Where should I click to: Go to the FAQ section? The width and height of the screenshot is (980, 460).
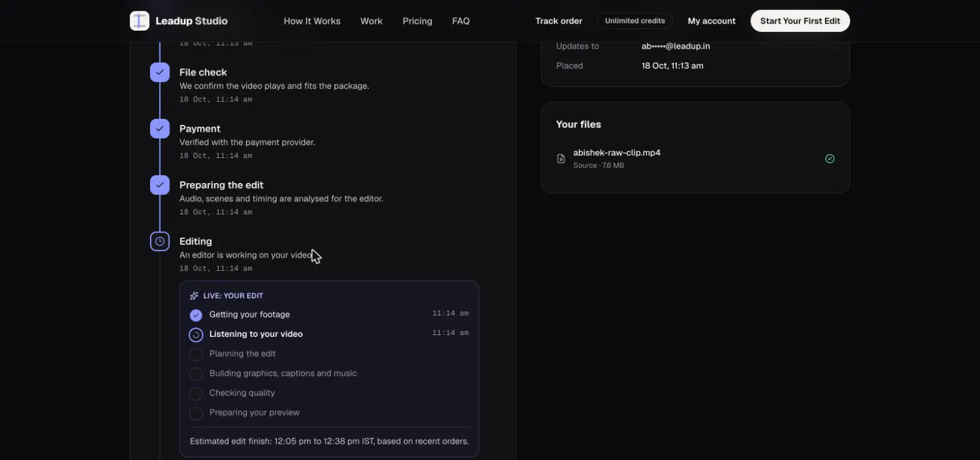(x=461, y=21)
